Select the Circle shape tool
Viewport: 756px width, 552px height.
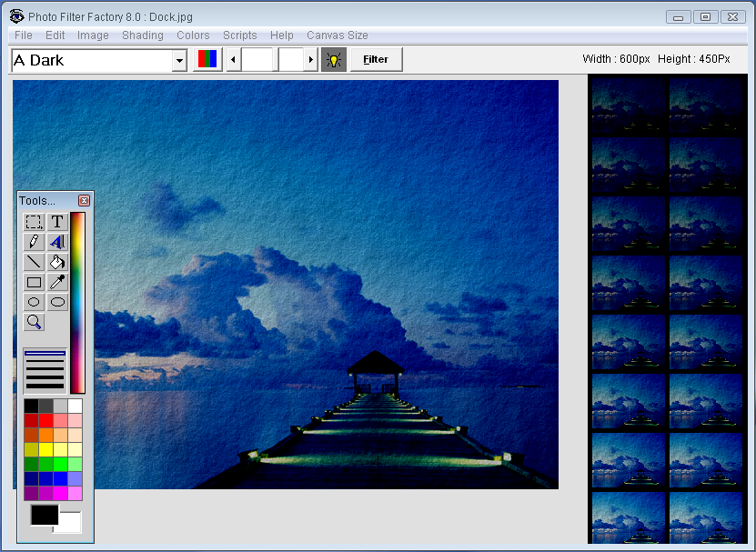(34, 302)
